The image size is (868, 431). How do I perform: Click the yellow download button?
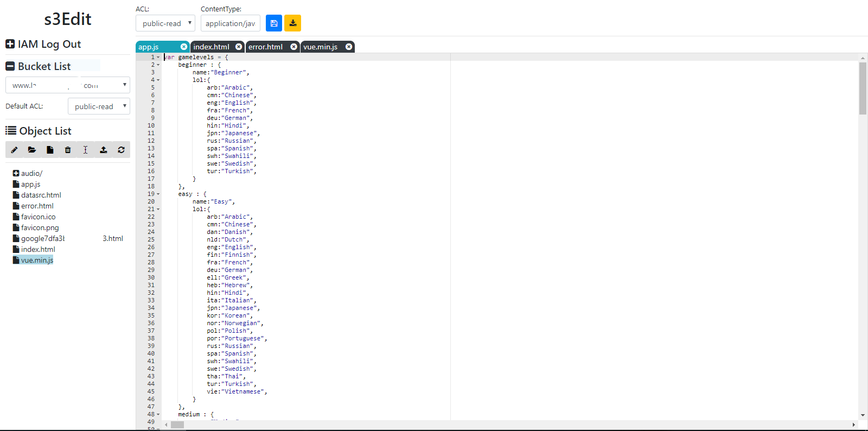coord(293,23)
